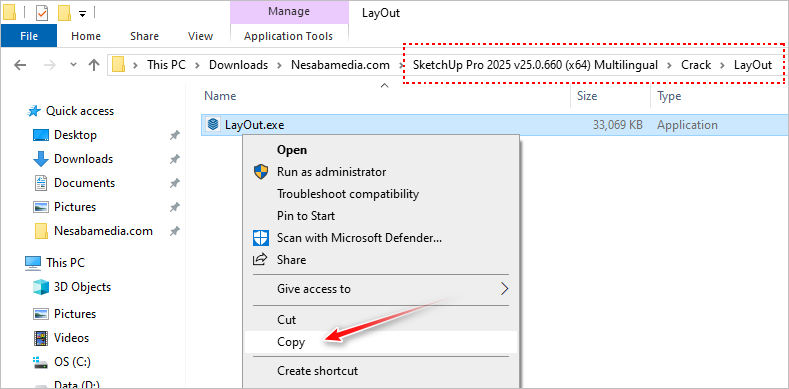Open Pictures under This PC
Screen dimensions: 789x389
click(75, 314)
